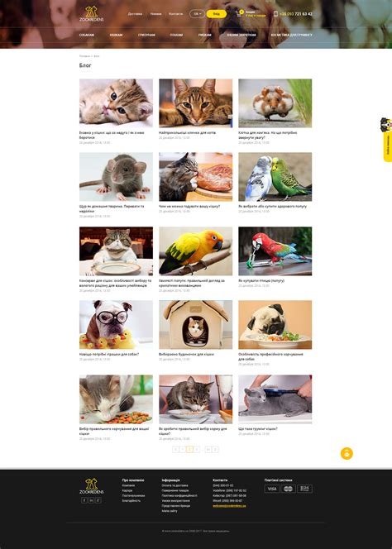Open the hamster cage article thumbnail
The image size is (392, 549).
(275, 103)
